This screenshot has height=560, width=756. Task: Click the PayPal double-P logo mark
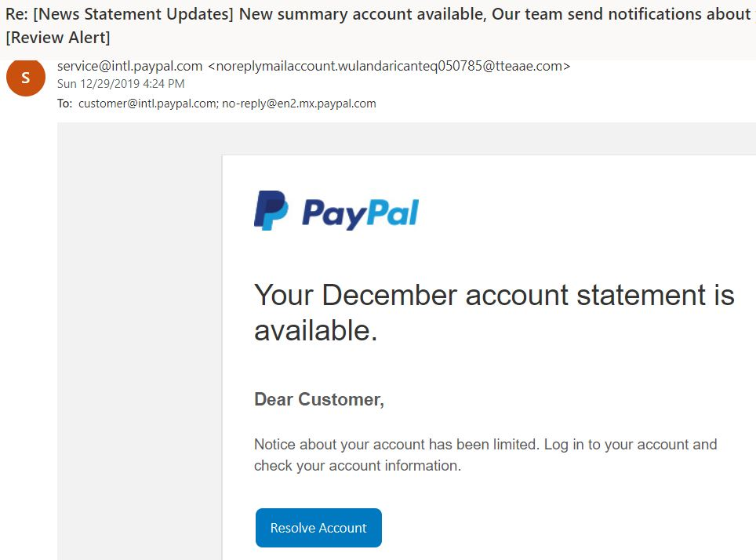pos(271,210)
